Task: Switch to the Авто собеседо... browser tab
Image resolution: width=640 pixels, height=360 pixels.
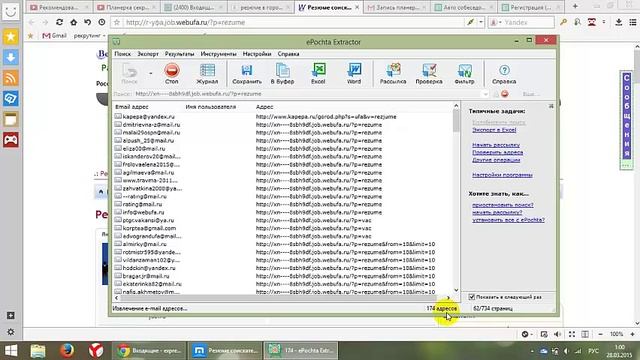Action: coord(463,7)
